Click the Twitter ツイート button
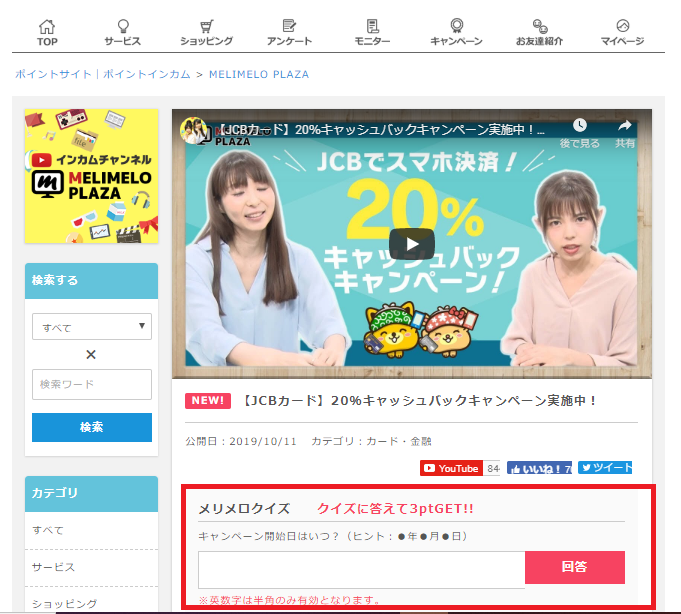 [x=605, y=467]
